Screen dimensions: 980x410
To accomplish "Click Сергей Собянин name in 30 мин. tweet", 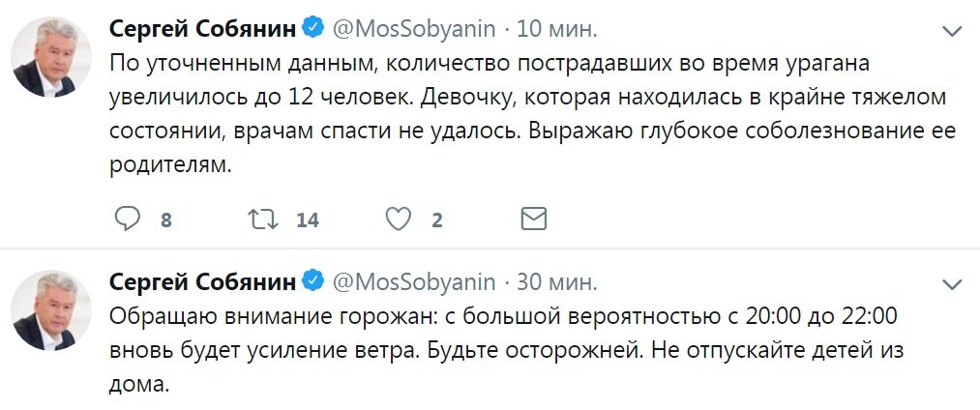I will point(201,282).
